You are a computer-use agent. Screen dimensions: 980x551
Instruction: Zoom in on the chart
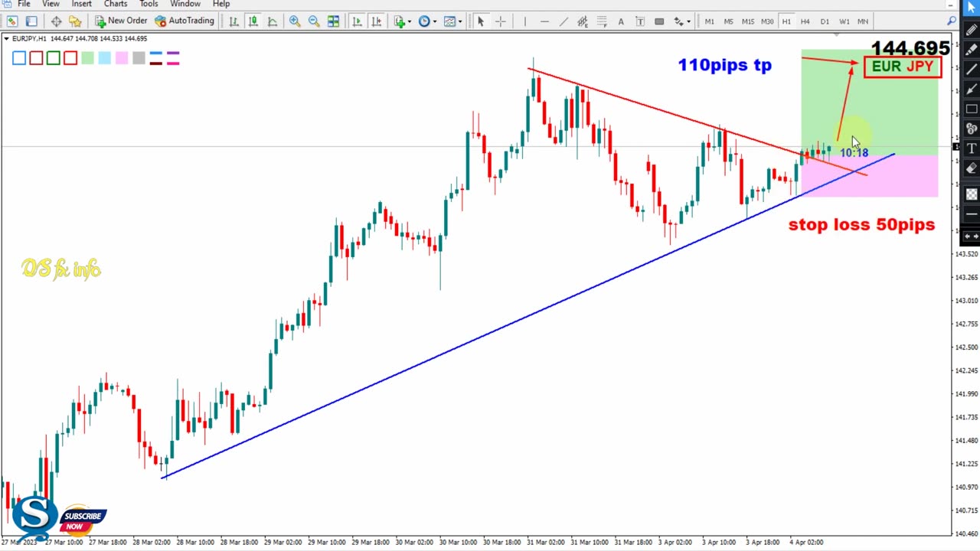[295, 21]
